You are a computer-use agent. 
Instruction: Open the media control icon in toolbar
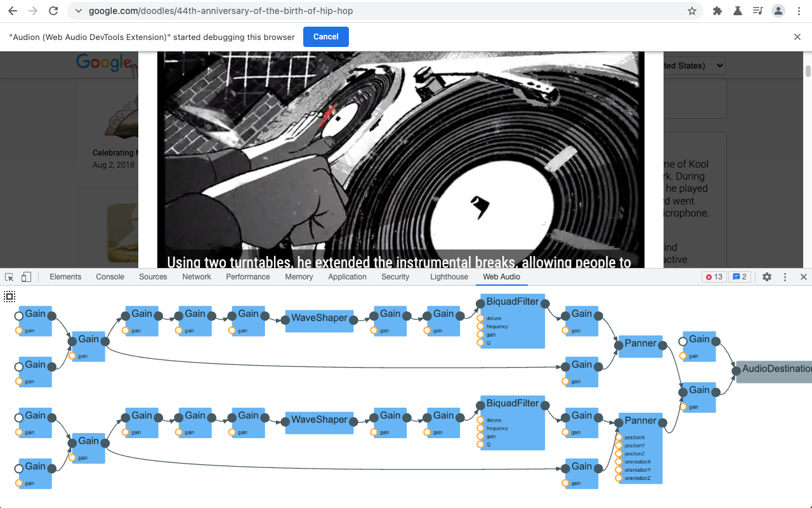click(x=757, y=11)
